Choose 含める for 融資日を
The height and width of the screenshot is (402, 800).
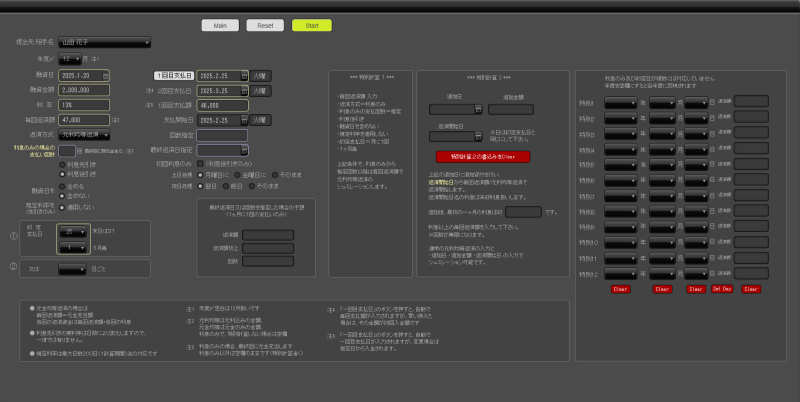62,187
